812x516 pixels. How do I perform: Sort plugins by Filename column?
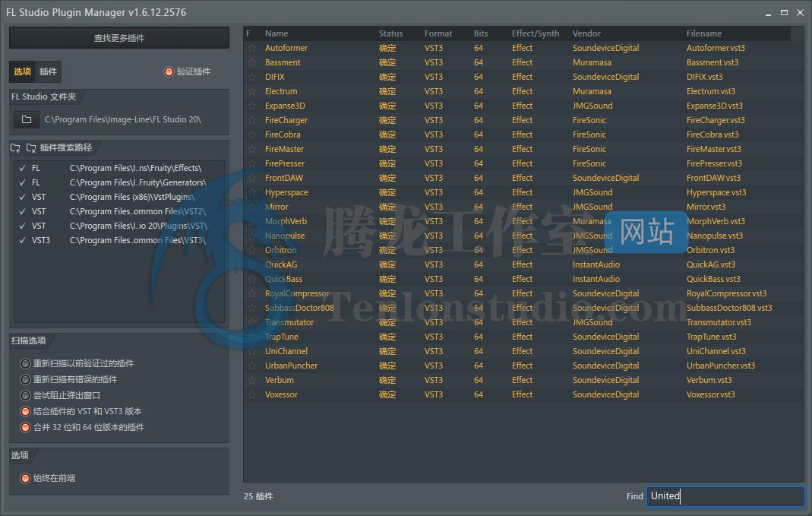704,33
